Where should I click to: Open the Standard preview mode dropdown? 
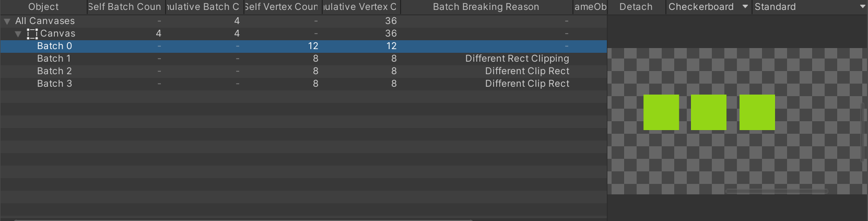pyautogui.click(x=810, y=7)
